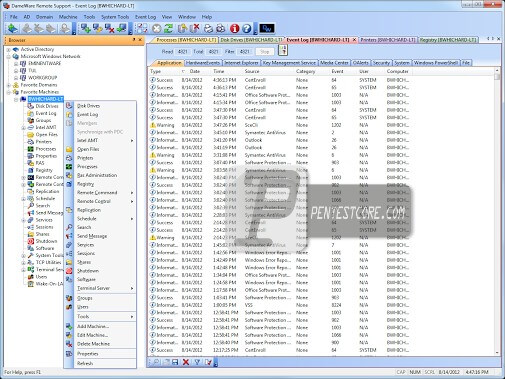505x379 pixels.
Task: Sort by the Event column header
Action: pos(337,71)
